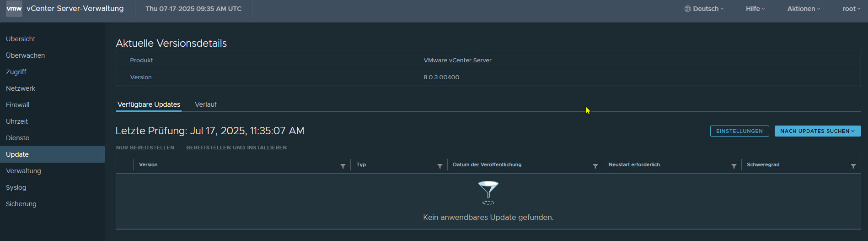Switch to the Verlauf tab
The height and width of the screenshot is (241, 868).
tap(205, 104)
